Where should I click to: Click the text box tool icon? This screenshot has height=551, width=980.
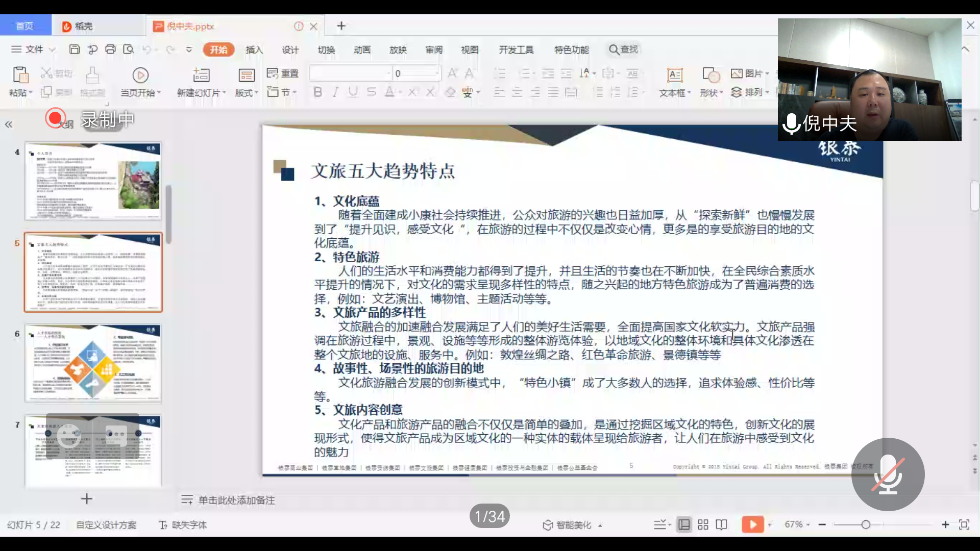pyautogui.click(x=674, y=76)
